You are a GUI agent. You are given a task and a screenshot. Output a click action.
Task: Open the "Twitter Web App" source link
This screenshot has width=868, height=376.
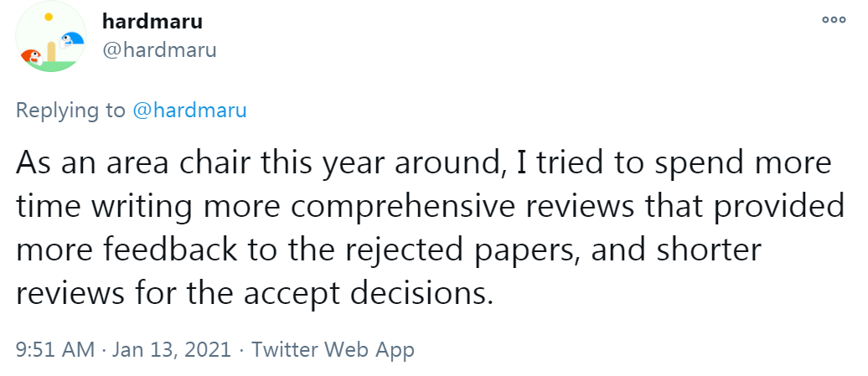click(333, 349)
